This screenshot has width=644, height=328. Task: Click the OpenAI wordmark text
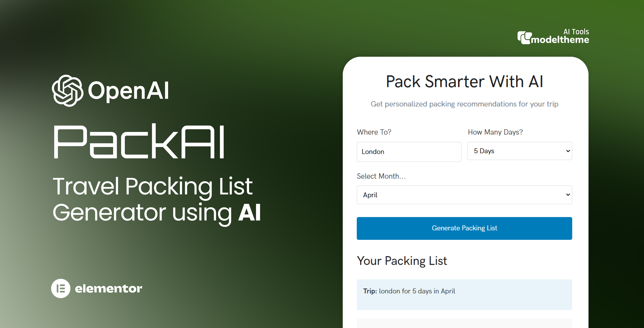pyautogui.click(x=128, y=91)
